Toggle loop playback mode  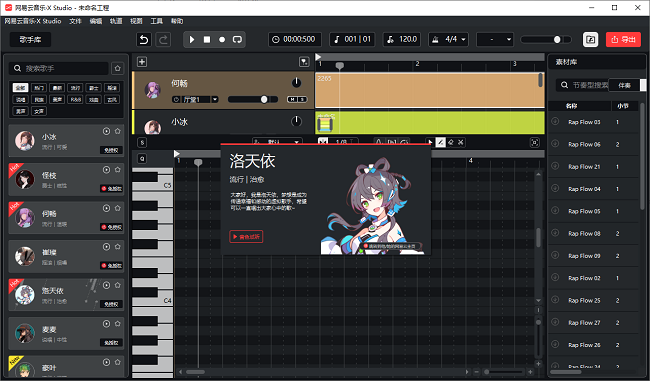pos(237,39)
